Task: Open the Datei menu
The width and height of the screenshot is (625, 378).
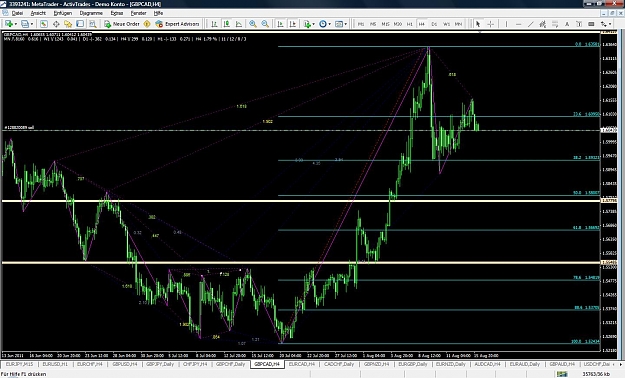Action: click(17, 13)
